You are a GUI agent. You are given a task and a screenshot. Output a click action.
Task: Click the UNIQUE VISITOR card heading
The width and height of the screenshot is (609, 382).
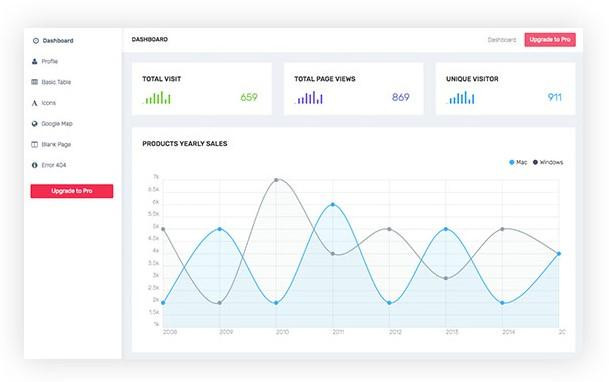click(x=472, y=79)
